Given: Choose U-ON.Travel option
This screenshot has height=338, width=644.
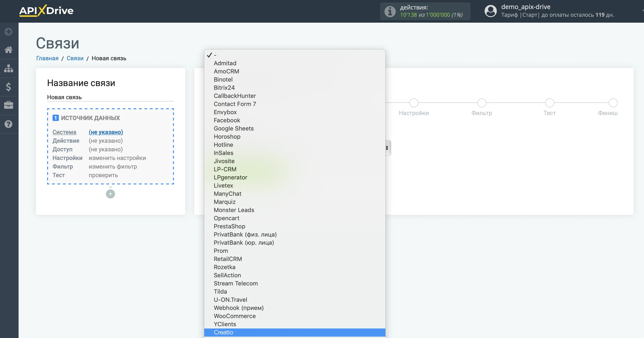Looking at the screenshot, I should click(295, 300).
